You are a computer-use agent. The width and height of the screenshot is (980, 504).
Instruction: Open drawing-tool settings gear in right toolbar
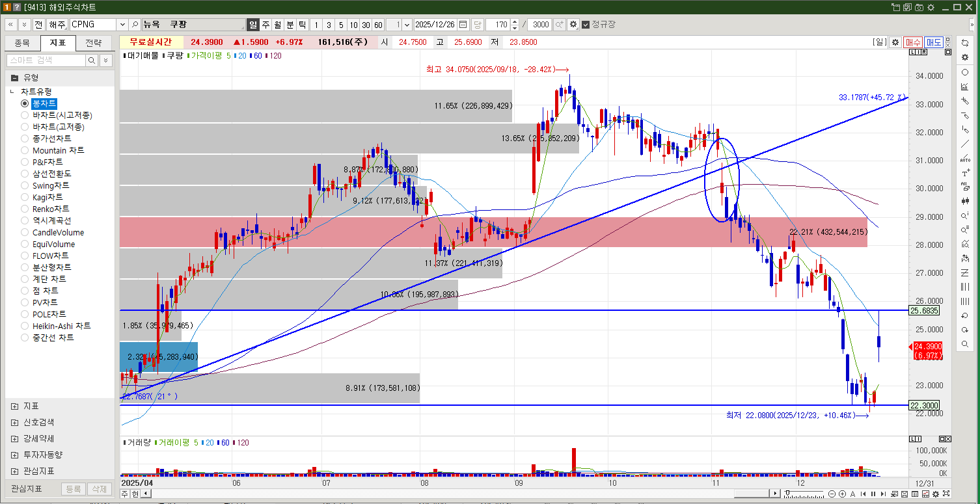965,57
